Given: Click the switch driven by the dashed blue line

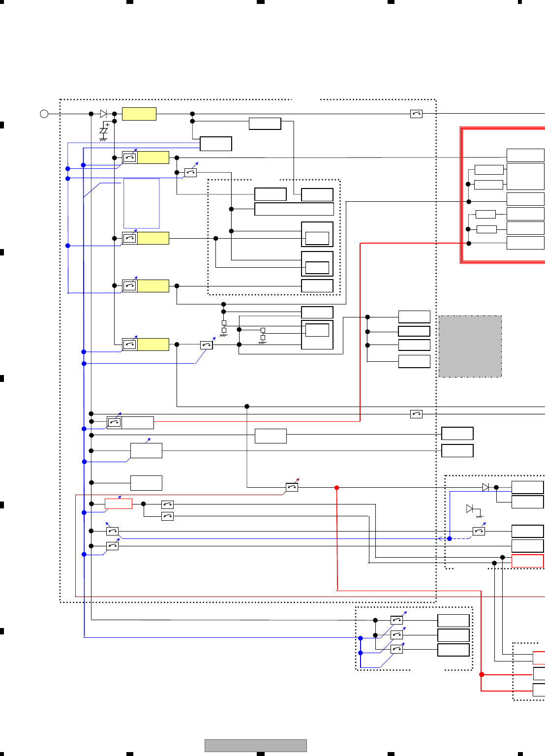Looking at the screenshot, I should point(479,531).
